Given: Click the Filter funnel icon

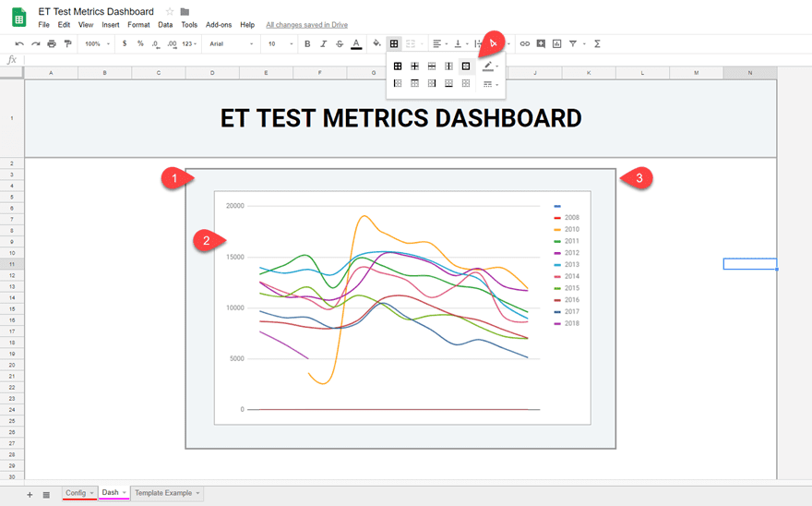Looking at the screenshot, I should coord(573,44).
